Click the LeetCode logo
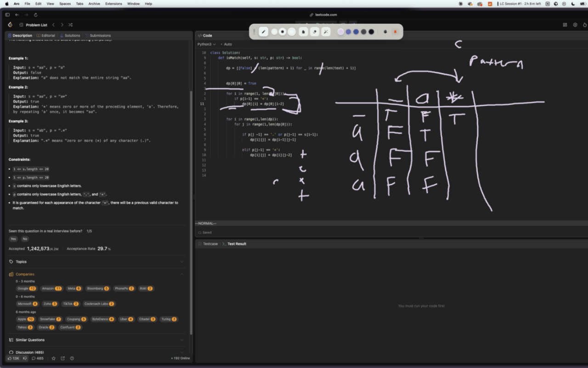The width and height of the screenshot is (588, 368). [10, 25]
